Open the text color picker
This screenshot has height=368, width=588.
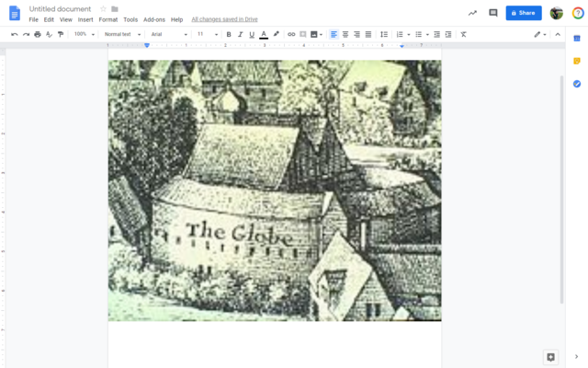[264, 34]
